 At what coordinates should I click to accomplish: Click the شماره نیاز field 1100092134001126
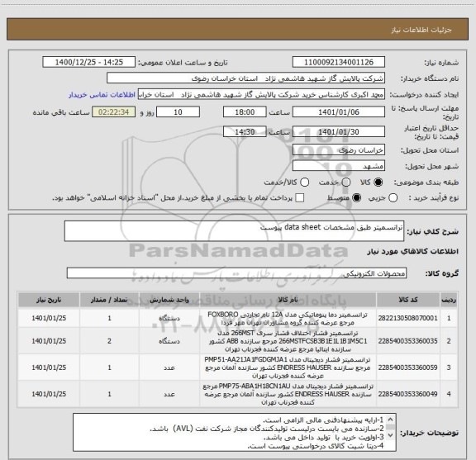(x=339, y=62)
